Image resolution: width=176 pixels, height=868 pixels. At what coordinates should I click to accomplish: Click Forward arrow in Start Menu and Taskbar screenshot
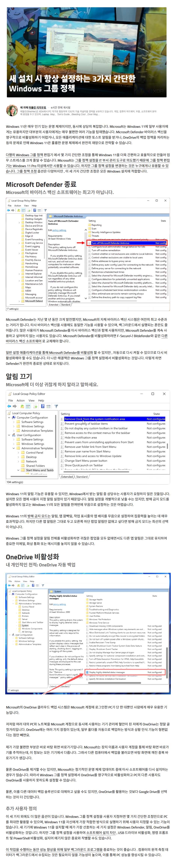15,406
